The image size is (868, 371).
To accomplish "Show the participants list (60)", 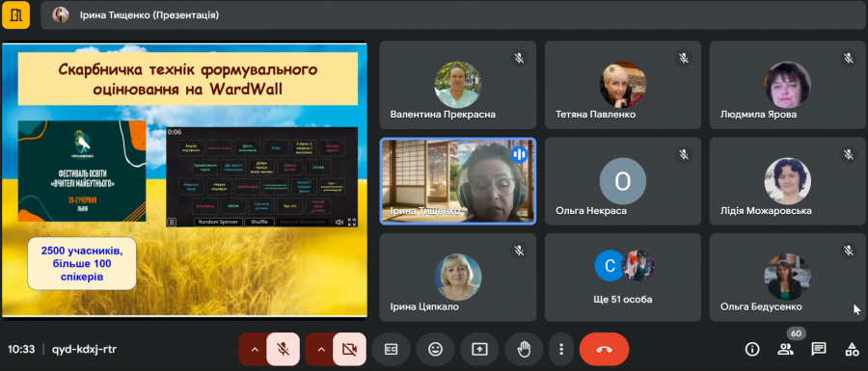I will [x=785, y=349].
